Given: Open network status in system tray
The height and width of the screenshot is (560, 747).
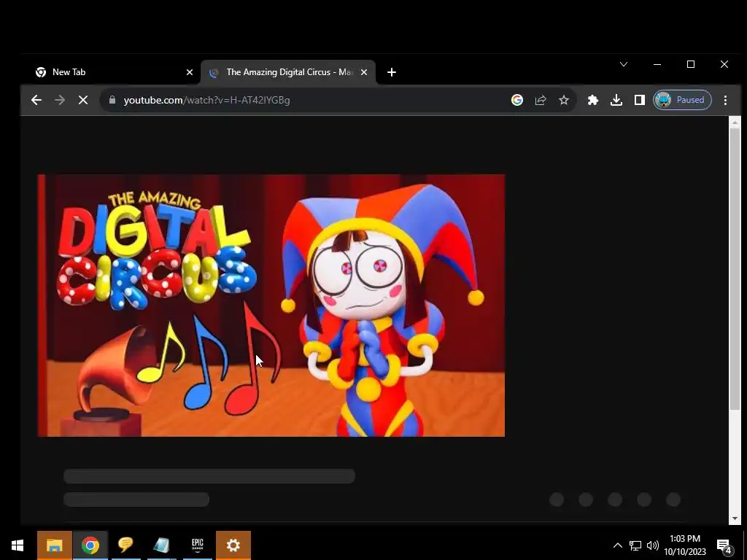Looking at the screenshot, I should [635, 545].
